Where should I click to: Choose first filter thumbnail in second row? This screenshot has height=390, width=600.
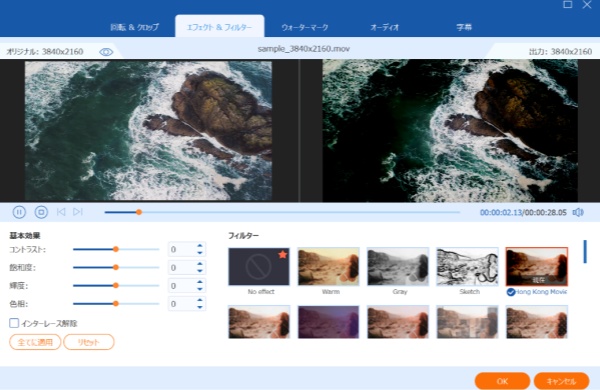coord(259,322)
